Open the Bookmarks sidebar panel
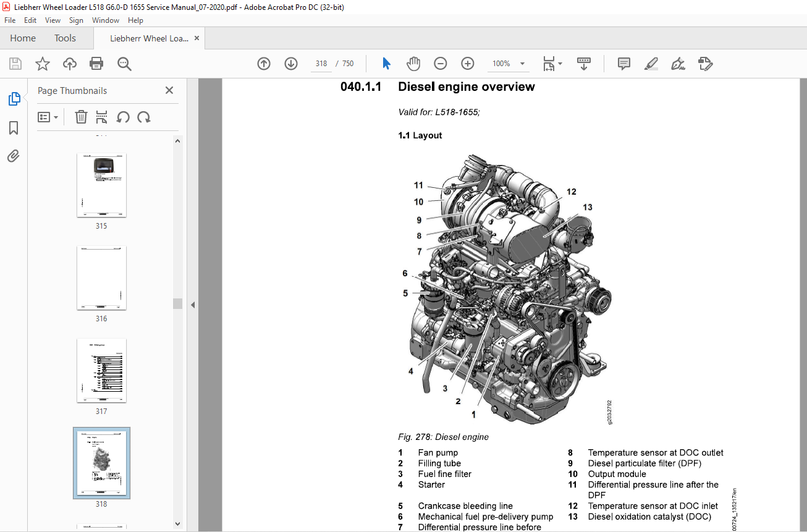807x532 pixels. click(x=14, y=128)
